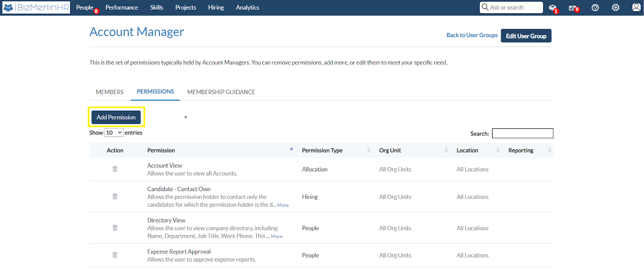The width and height of the screenshot is (644, 270).
Task: Click the BizMerlinHR logo
Action: click(x=36, y=8)
